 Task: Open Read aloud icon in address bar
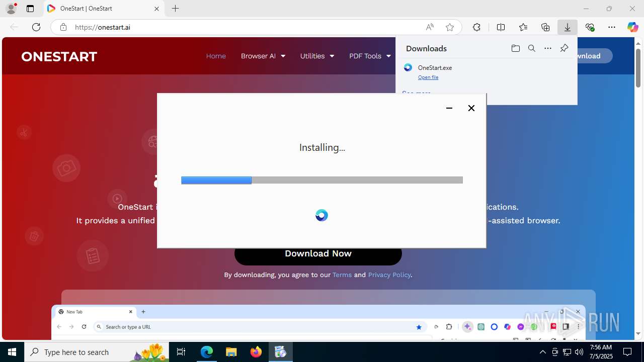(430, 27)
